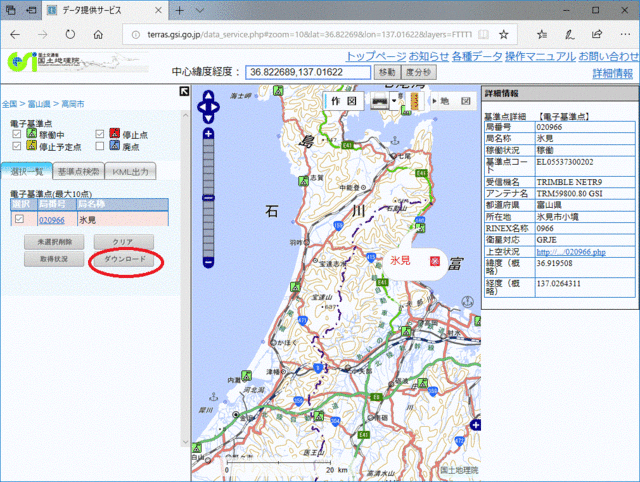Viewport: 640px width, 482px height.
Task: Click the center coordinates input field
Action: click(x=308, y=72)
